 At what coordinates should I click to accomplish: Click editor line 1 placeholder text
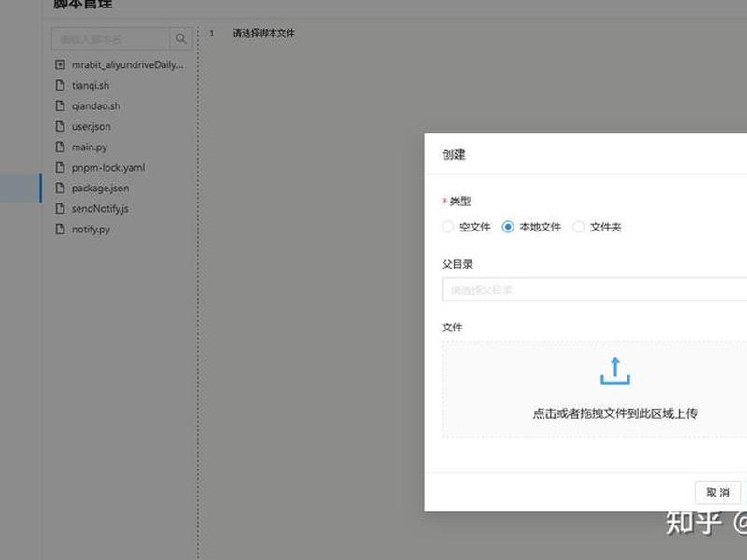click(x=263, y=33)
